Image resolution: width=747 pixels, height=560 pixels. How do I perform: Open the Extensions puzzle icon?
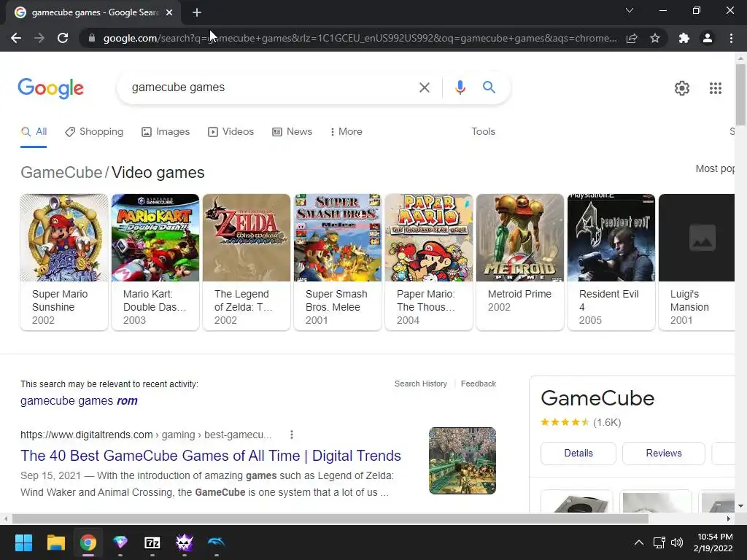pos(684,38)
